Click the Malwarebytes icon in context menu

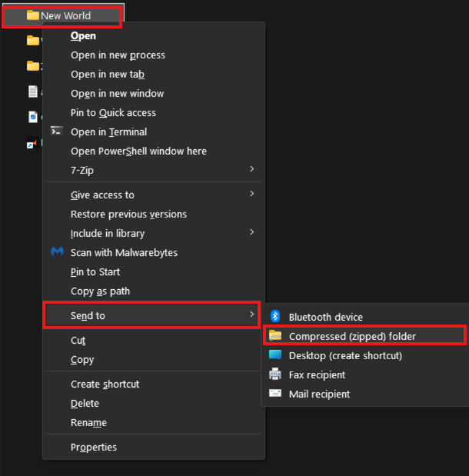(56, 252)
